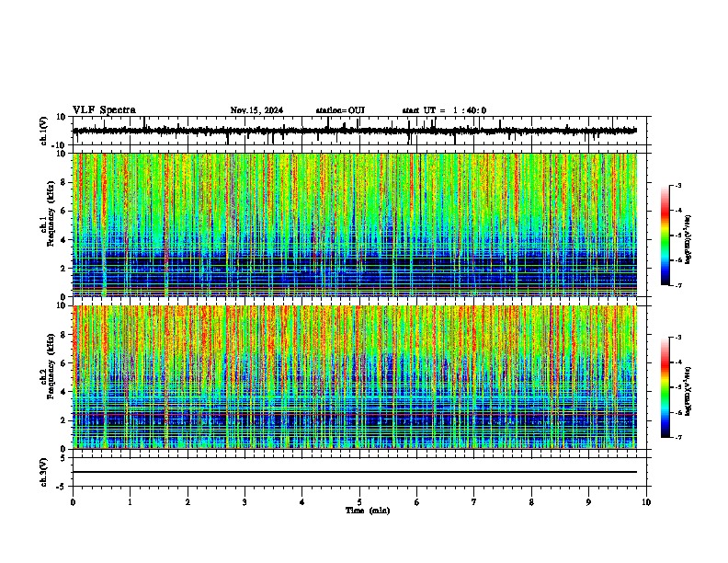
Task: Click the "-7" label on ch.2 color bar
Action: pos(677,437)
